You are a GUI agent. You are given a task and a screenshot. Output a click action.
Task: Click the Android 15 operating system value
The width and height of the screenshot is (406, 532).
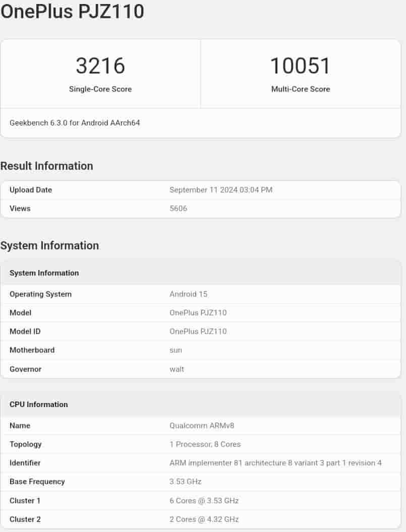tap(188, 294)
